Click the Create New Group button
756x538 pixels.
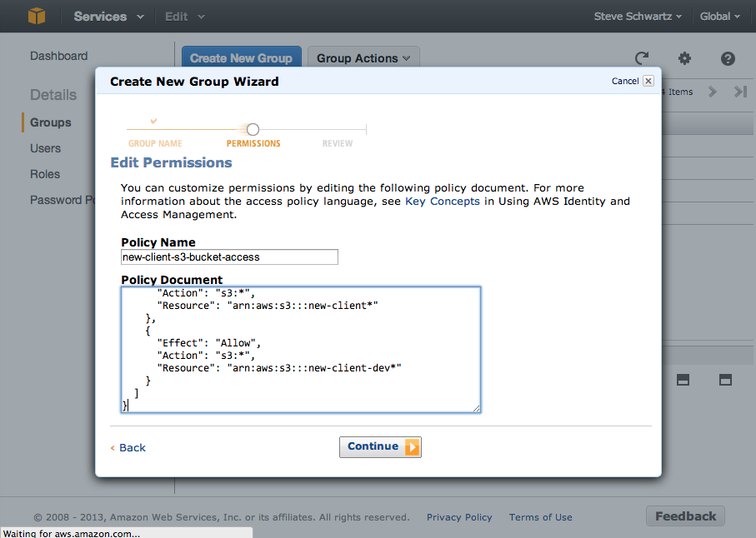[x=241, y=57]
